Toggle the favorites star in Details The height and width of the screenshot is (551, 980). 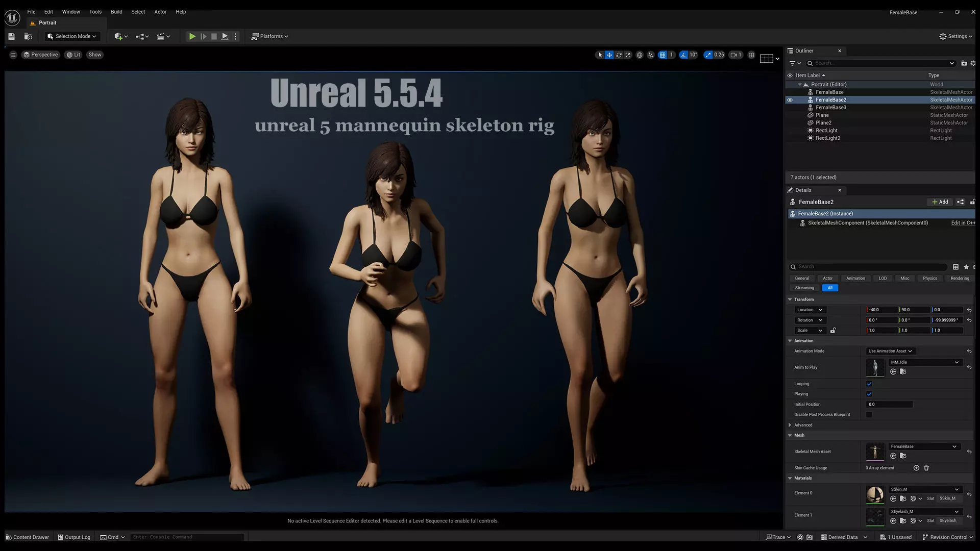point(966,267)
